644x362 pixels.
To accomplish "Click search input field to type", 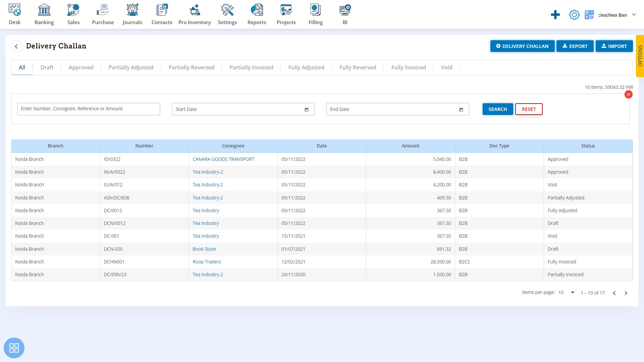I will (88, 109).
